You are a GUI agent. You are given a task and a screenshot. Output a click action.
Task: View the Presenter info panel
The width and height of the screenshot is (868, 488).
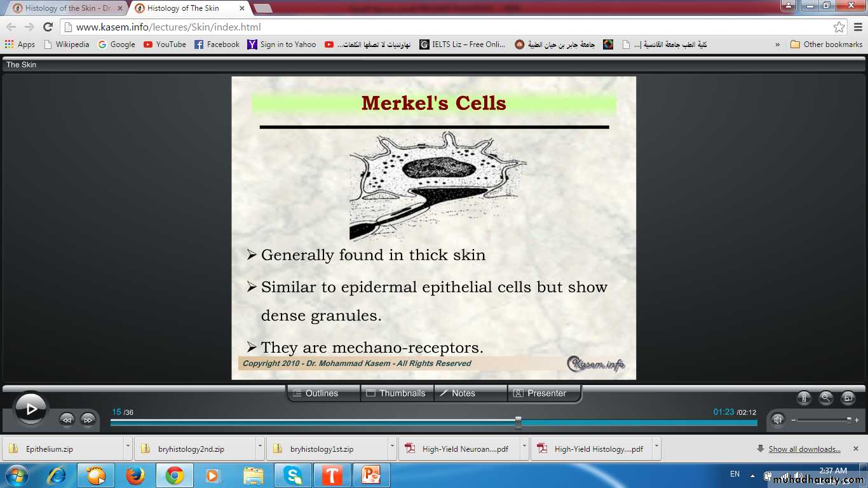544,393
